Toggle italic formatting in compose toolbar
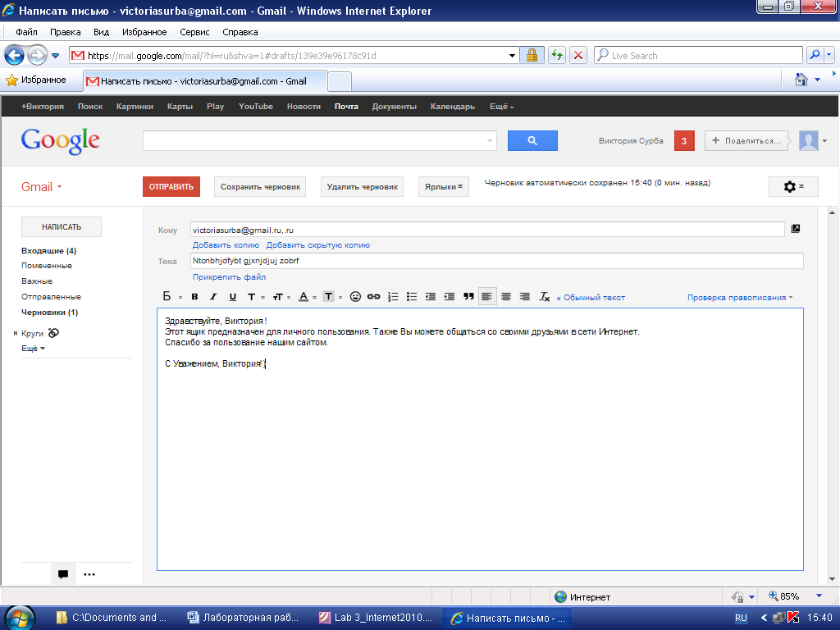 213,297
